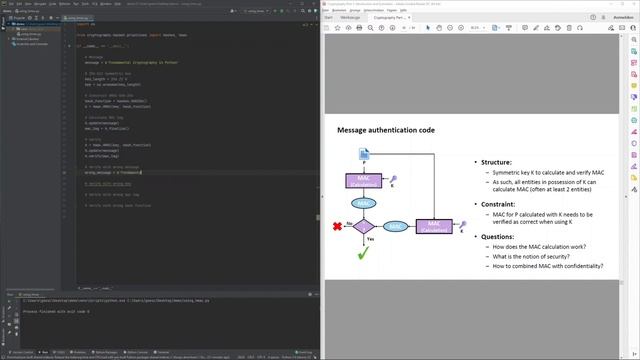Close the Cryptography Part PDF tab
The image size is (640, 360).
(409, 18)
